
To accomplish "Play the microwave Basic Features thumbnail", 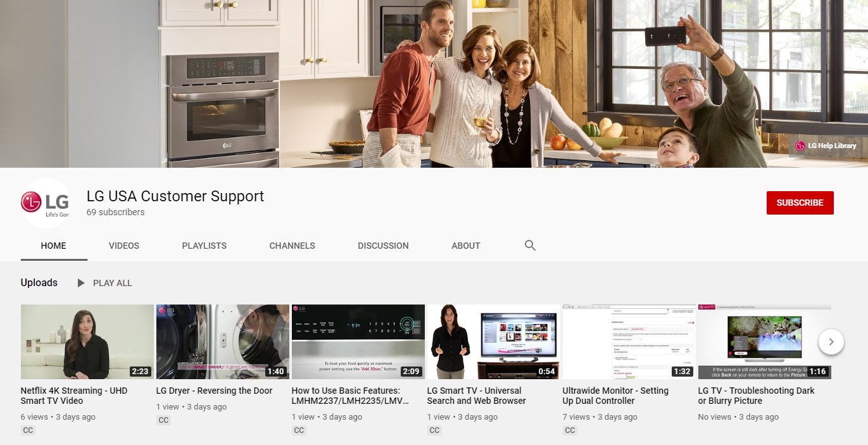I will 358,342.
